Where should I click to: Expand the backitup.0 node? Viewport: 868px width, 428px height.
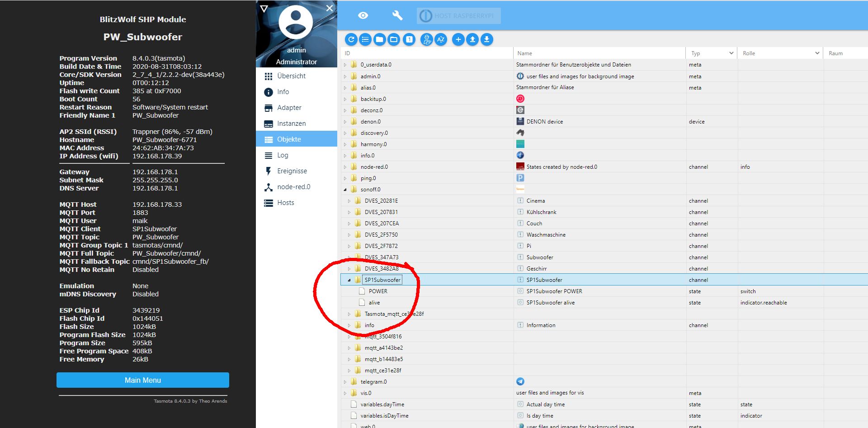coord(345,99)
